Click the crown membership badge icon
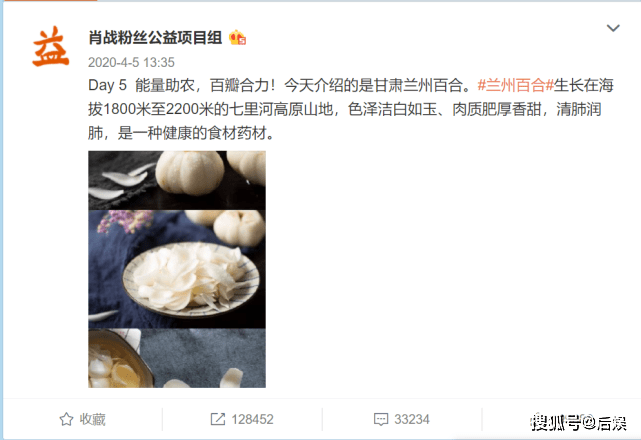641x440 pixels. [238, 38]
